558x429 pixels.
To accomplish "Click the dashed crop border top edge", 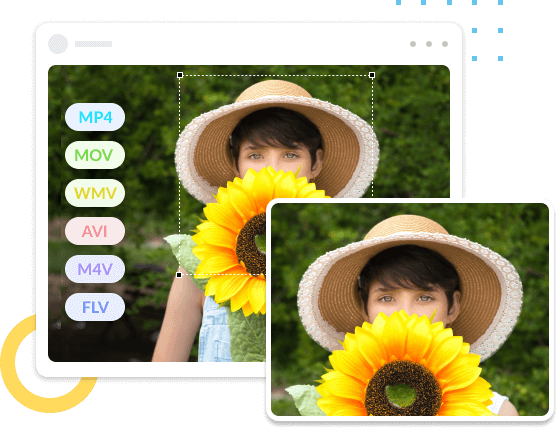I will pos(276,75).
